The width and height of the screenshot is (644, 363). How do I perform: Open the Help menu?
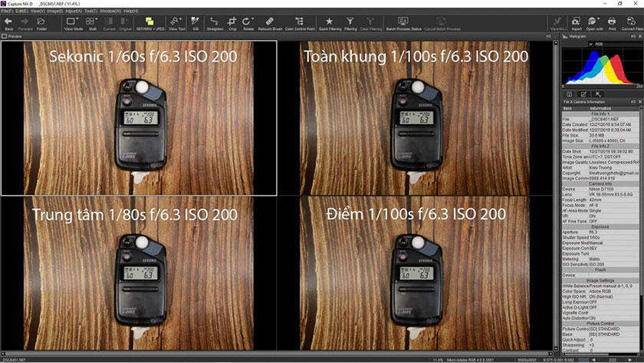pos(131,11)
